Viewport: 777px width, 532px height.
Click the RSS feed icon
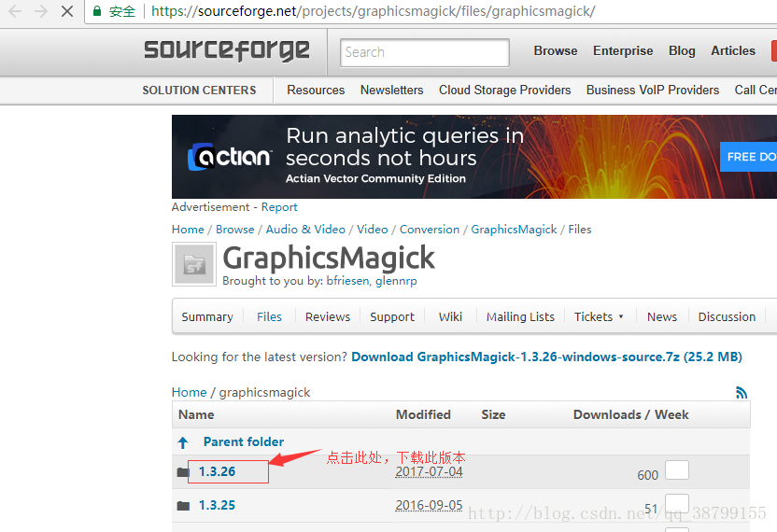pyautogui.click(x=742, y=393)
